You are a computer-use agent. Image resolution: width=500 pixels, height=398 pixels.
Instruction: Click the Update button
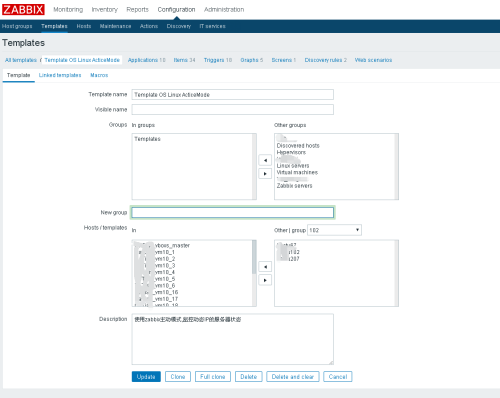[x=146, y=377]
